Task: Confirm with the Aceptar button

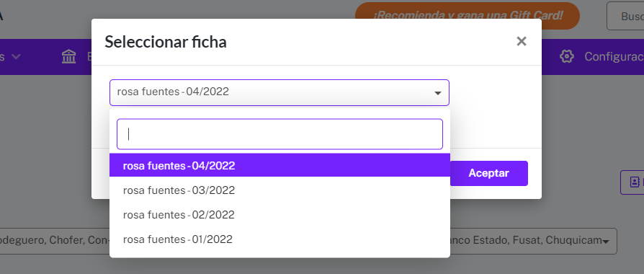Action: coord(488,173)
